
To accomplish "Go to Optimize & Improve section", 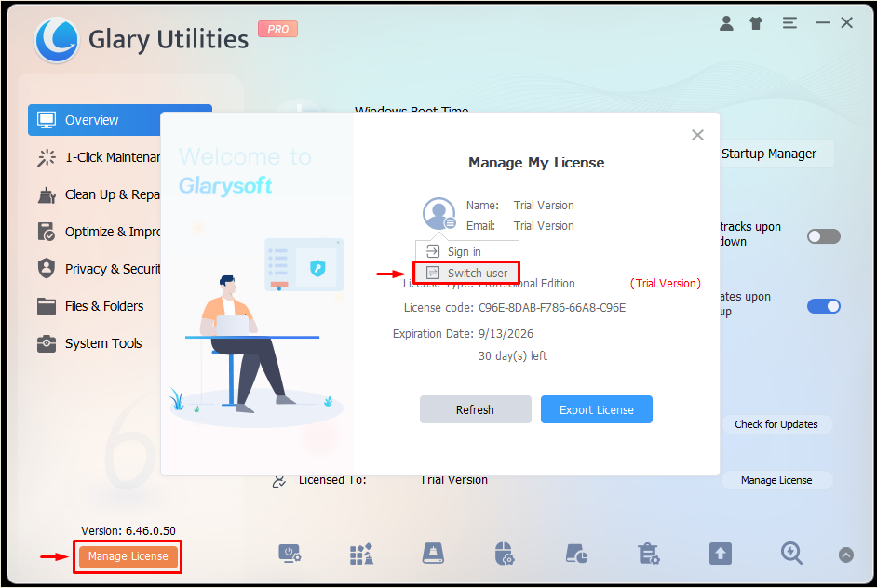I will tap(99, 232).
